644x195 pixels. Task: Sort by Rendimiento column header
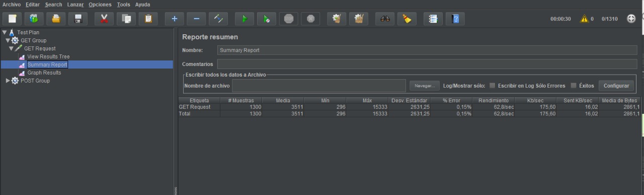pos(494,100)
